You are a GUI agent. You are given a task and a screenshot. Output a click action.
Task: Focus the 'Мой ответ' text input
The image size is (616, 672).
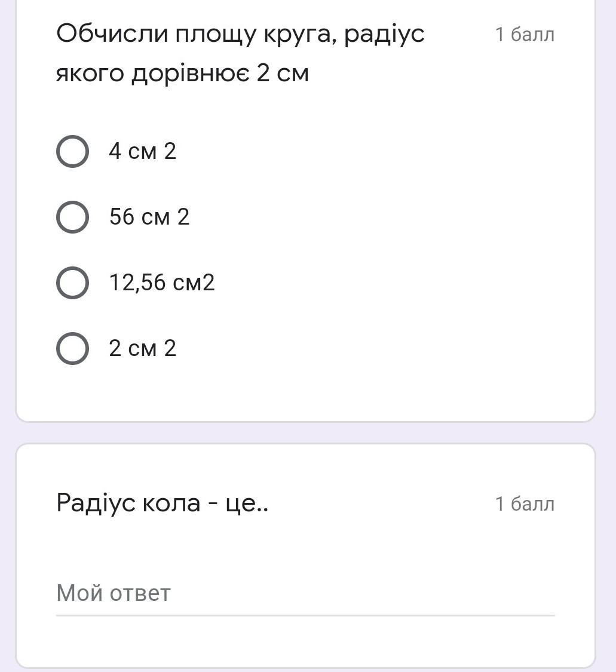305,593
